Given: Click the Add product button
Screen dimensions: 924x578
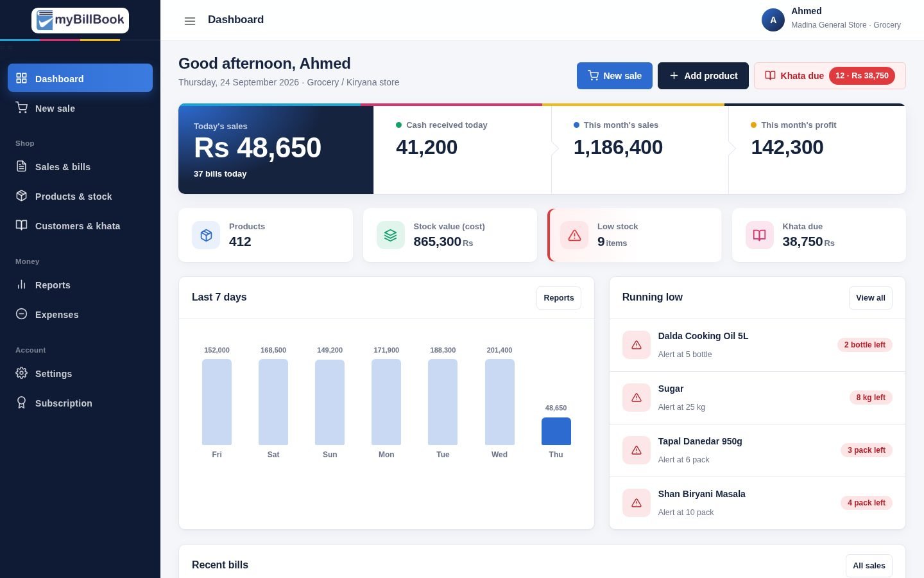Looking at the screenshot, I should [x=703, y=76].
